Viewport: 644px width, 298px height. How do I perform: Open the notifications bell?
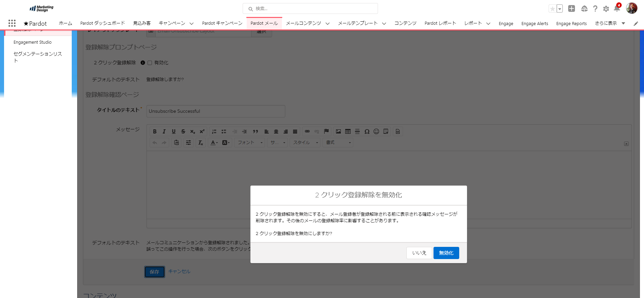pos(617,9)
